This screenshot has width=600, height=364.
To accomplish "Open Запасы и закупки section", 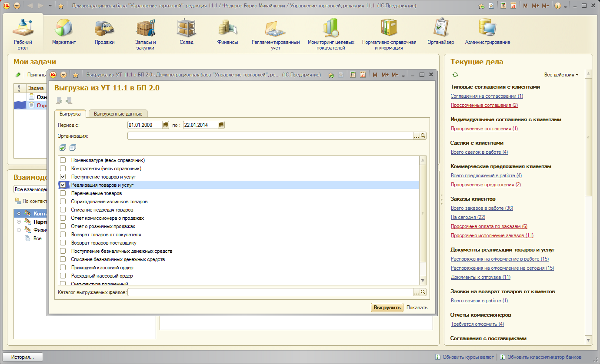I will 145,35.
